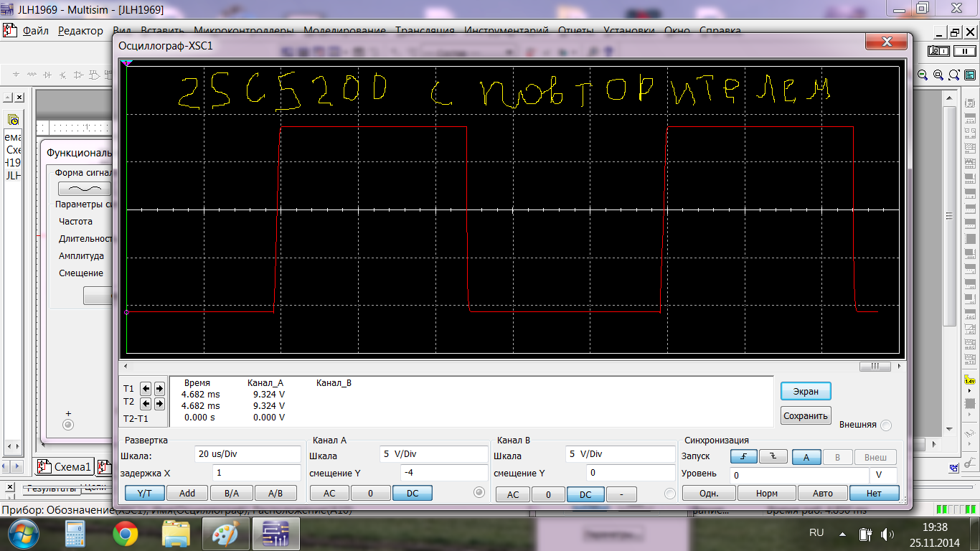Viewport: 980px width, 551px height.
Task: Move cursor T2 left with arrow
Action: coord(146,404)
